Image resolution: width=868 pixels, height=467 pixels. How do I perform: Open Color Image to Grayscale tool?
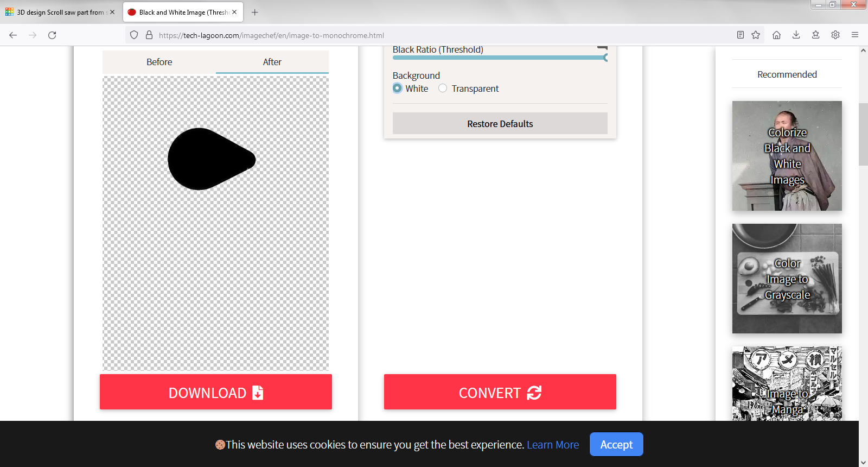(x=787, y=279)
